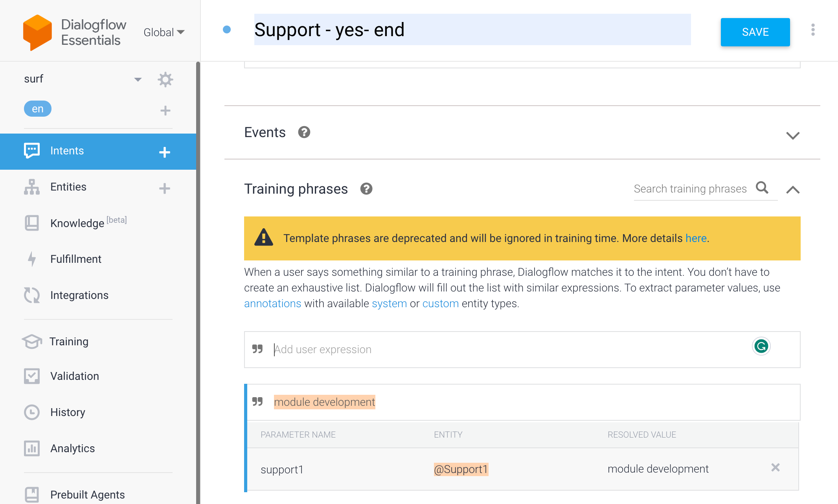Open agent settings gear icon
The image size is (838, 504).
(165, 79)
